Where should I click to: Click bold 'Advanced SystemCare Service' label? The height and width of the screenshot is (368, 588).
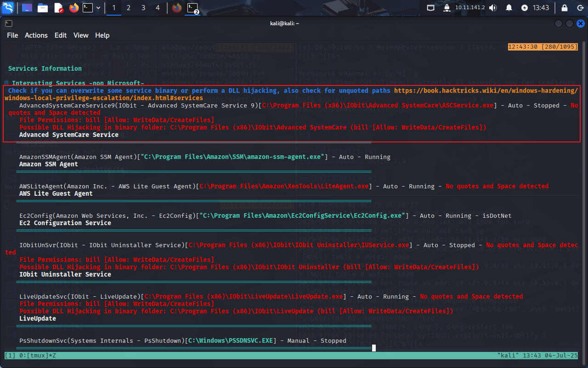[x=69, y=135]
